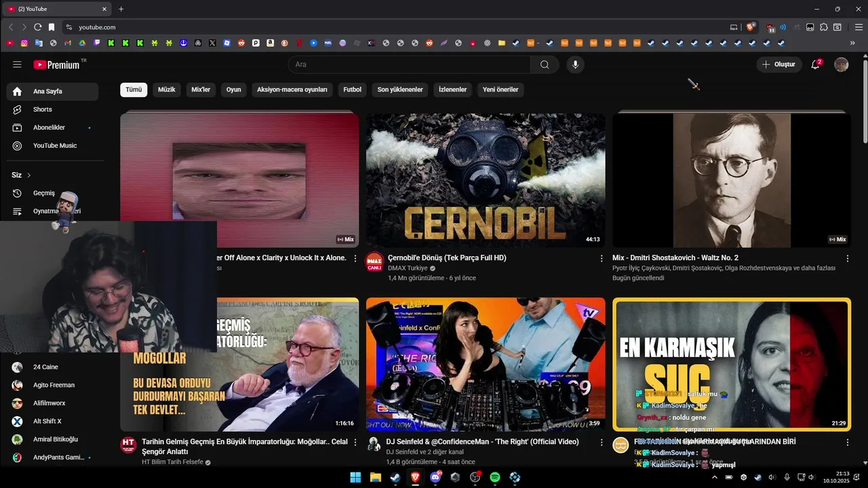
Task: Click the Oluştur create button
Action: [779, 64]
